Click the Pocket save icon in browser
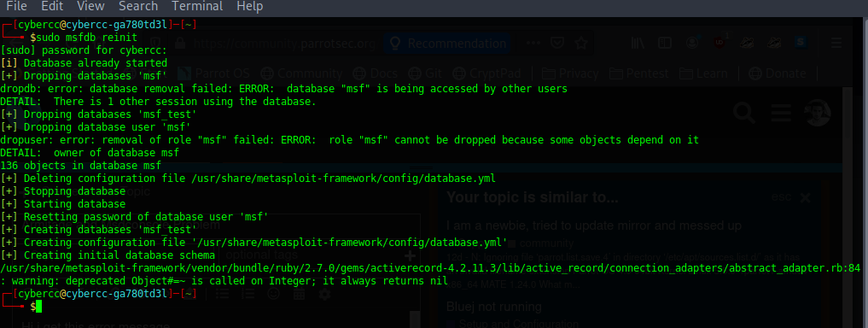The height and width of the screenshot is (328, 868). point(558,44)
